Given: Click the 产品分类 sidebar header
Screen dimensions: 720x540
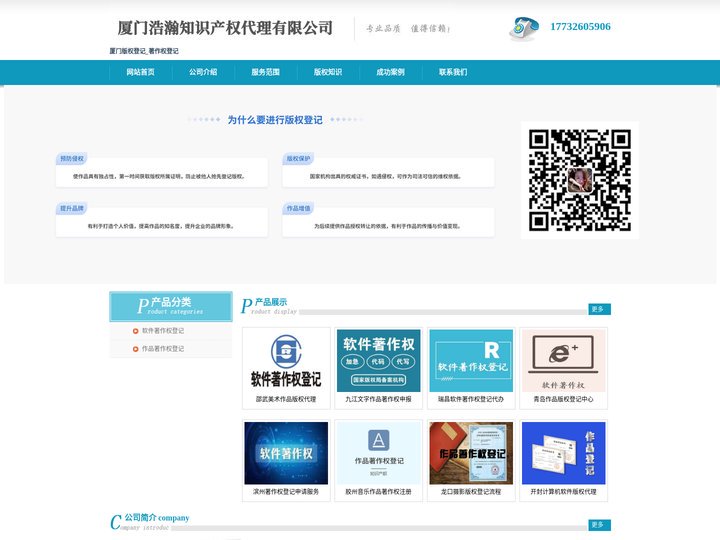Looking at the screenshot, I should (171, 306).
